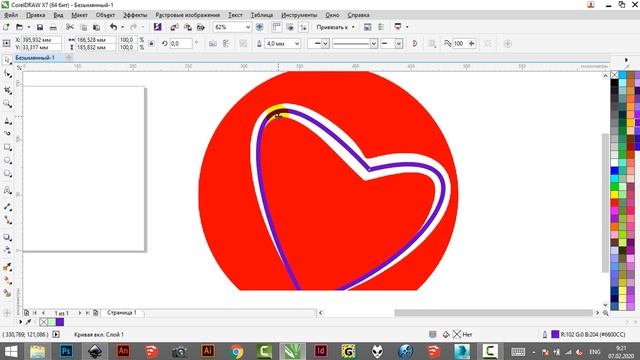This screenshot has width=640, height=360.
Task: Open the Эффекты menu
Action: coord(135,15)
